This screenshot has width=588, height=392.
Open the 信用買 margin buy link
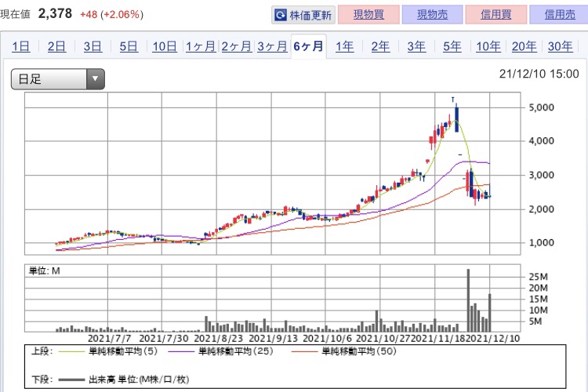496,15
